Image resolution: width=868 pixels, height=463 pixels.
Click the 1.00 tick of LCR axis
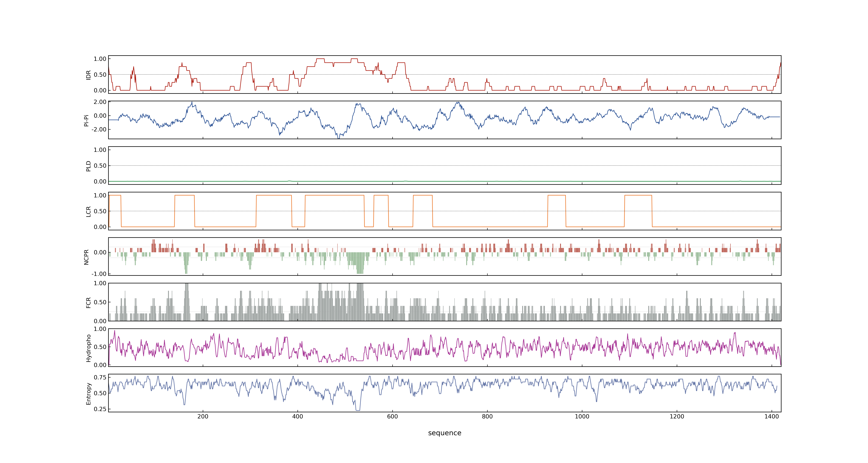(100, 195)
